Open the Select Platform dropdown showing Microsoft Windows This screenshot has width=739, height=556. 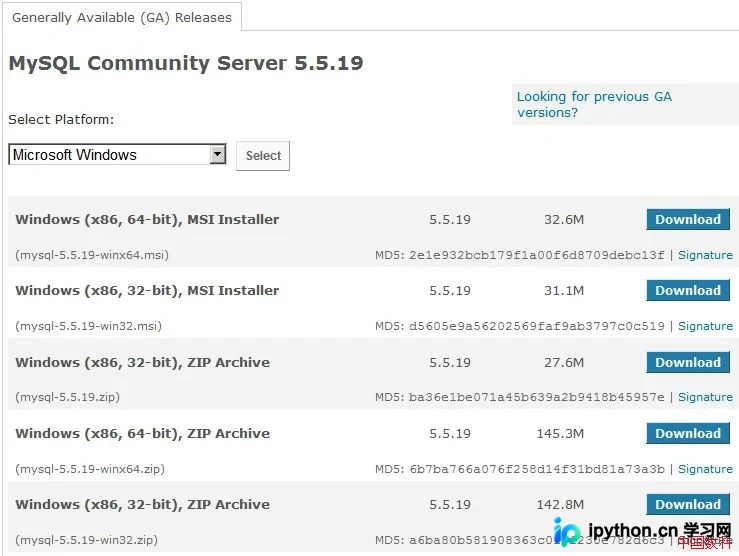pos(117,155)
